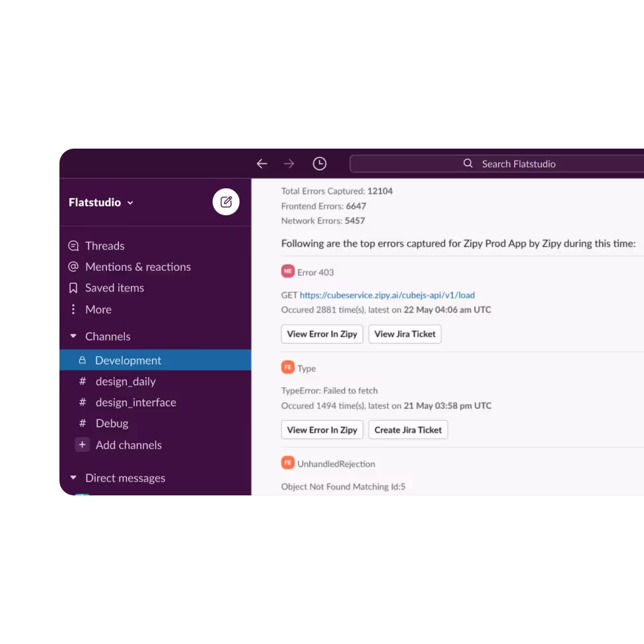The width and height of the screenshot is (644, 644).
Task: Click Create Jira Ticket button
Action: tap(408, 430)
